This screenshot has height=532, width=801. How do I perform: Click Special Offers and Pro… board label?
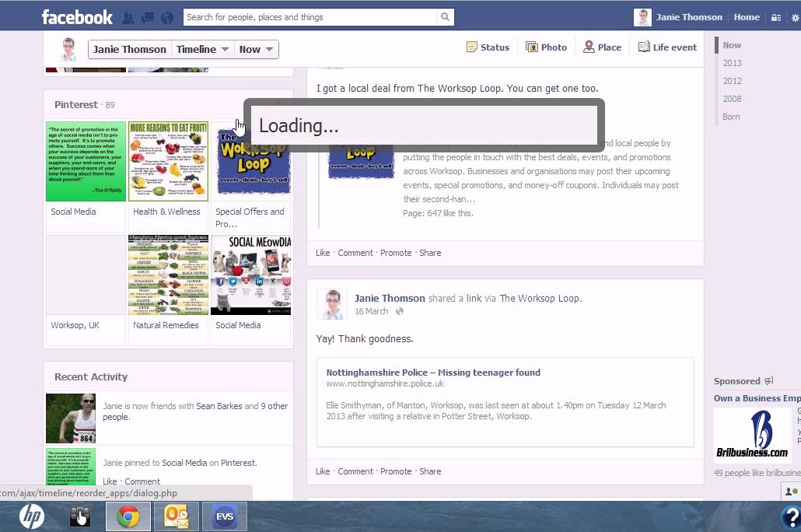[250, 218]
